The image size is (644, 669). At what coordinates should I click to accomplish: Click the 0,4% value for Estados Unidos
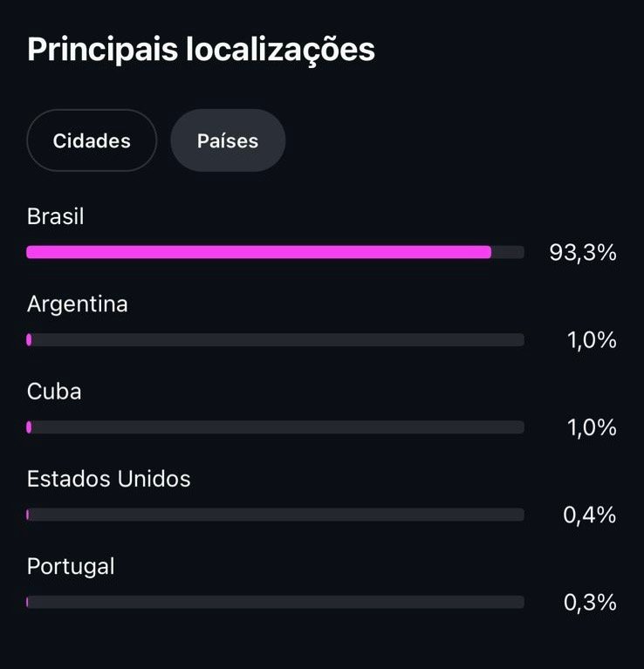point(590,515)
